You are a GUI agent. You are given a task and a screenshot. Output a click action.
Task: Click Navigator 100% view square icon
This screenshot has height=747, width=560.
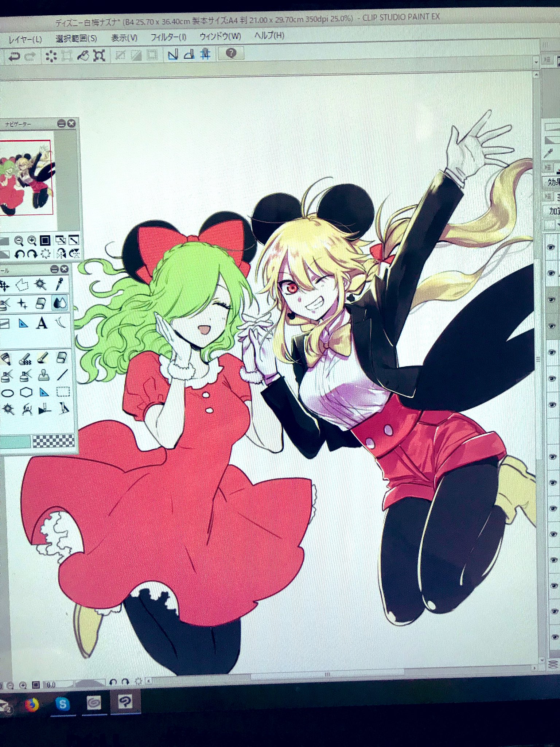45,240
